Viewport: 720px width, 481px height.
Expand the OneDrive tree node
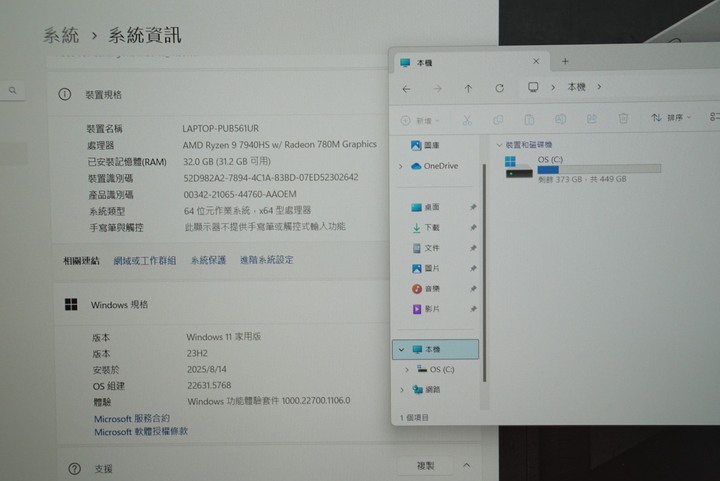(400, 166)
